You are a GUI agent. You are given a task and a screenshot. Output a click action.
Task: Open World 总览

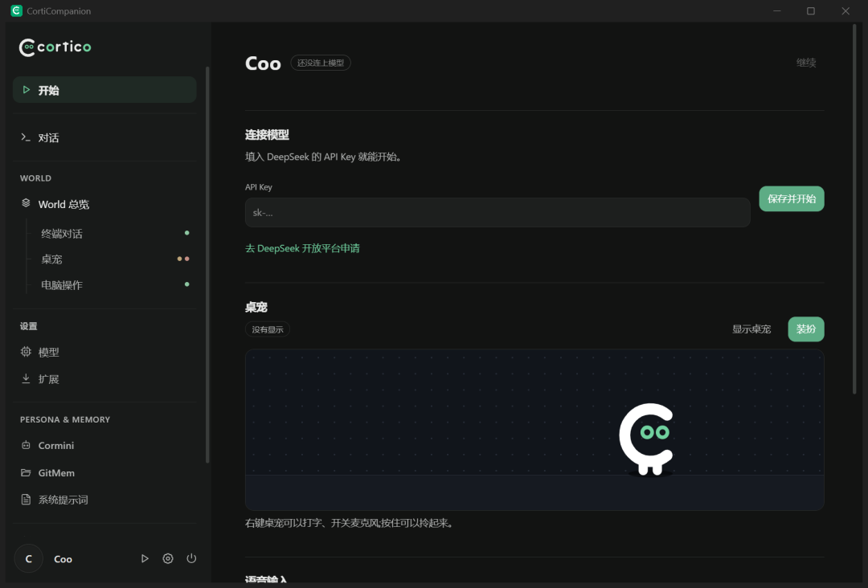pyautogui.click(x=104, y=204)
